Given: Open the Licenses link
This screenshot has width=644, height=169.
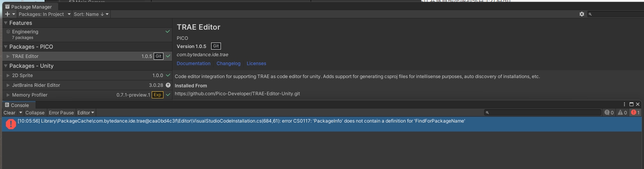Looking at the screenshot, I should click(256, 63).
